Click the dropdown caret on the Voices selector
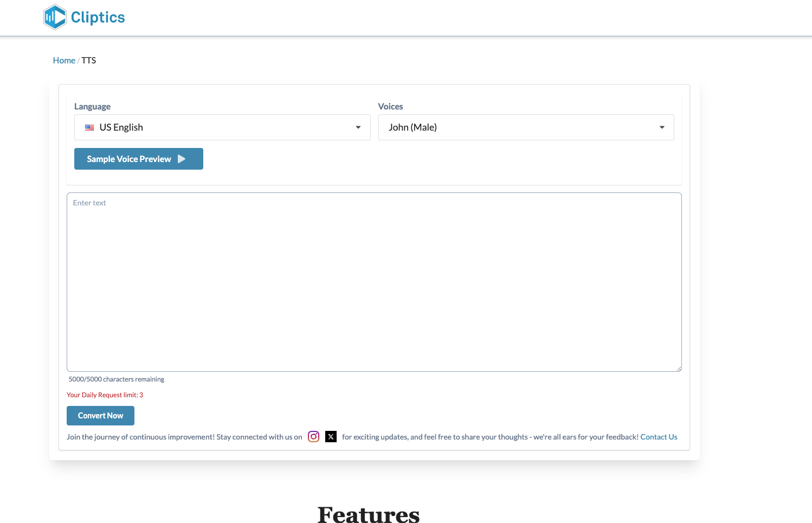812x523 pixels. (662, 127)
